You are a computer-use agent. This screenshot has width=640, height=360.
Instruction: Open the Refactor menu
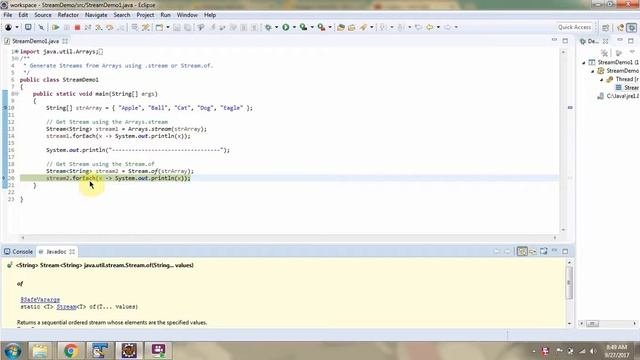click(68, 15)
